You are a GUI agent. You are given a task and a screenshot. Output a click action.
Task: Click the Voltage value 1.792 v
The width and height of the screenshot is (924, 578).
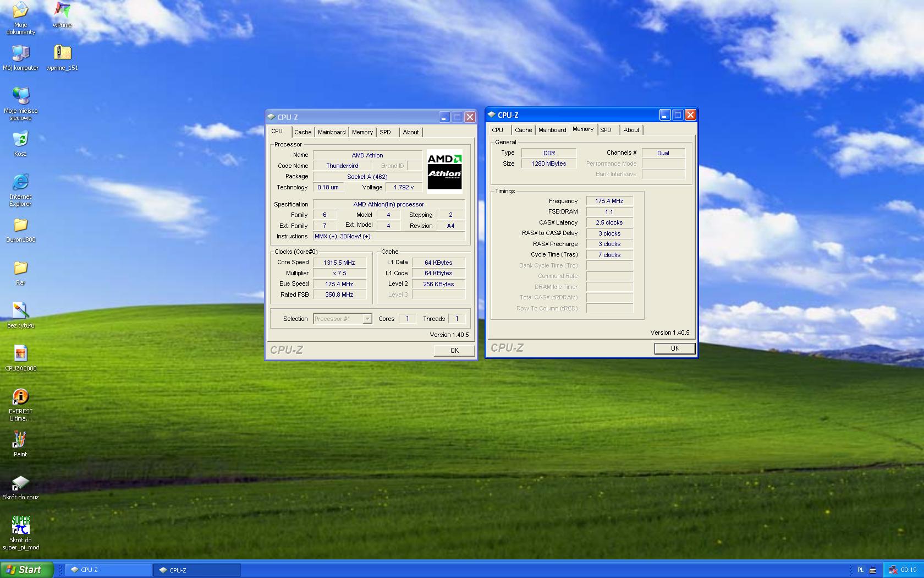[404, 187]
